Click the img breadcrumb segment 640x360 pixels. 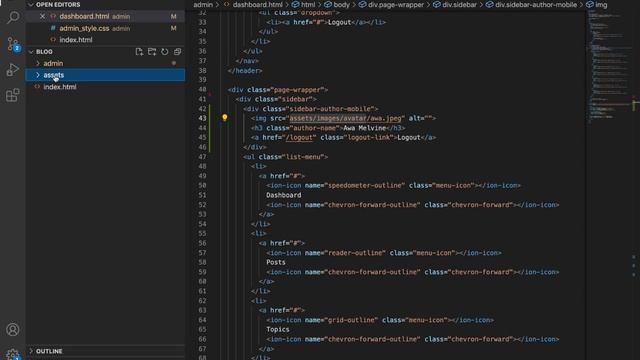point(601,5)
